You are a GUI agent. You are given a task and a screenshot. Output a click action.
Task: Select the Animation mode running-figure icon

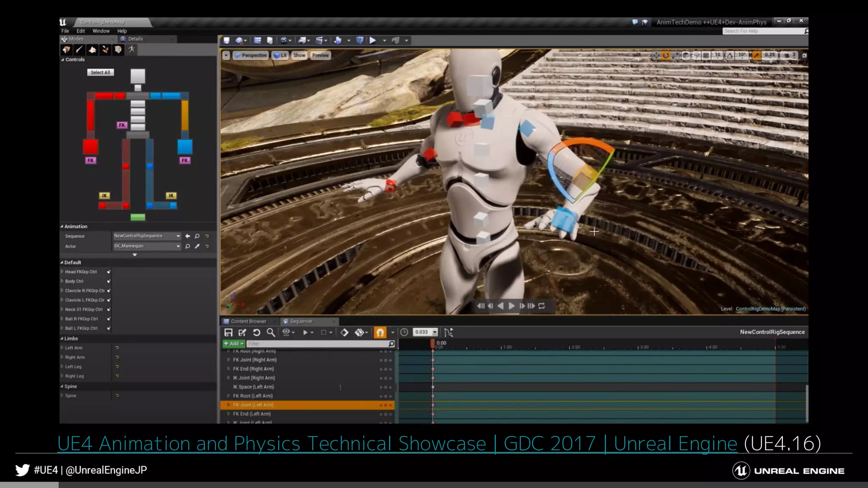131,49
